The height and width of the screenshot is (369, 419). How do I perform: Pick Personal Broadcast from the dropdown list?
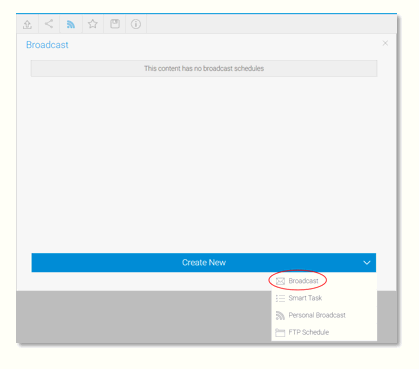coord(317,315)
